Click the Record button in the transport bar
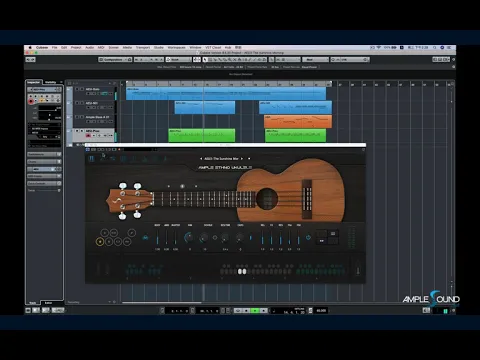480x360 pixels. pos(263,311)
